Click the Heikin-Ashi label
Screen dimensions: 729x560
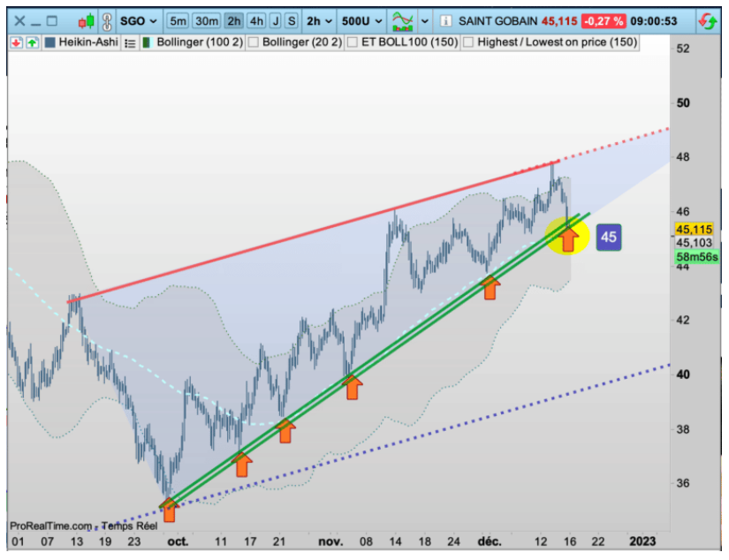88,42
